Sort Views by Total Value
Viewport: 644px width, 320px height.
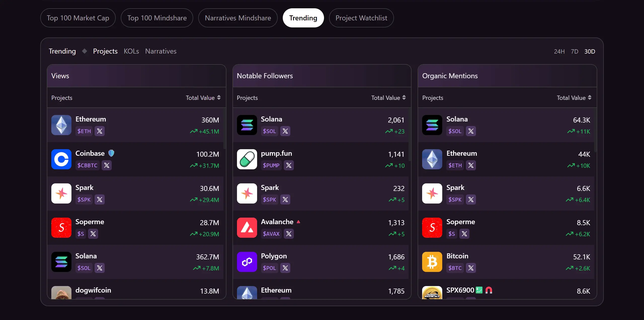(219, 98)
